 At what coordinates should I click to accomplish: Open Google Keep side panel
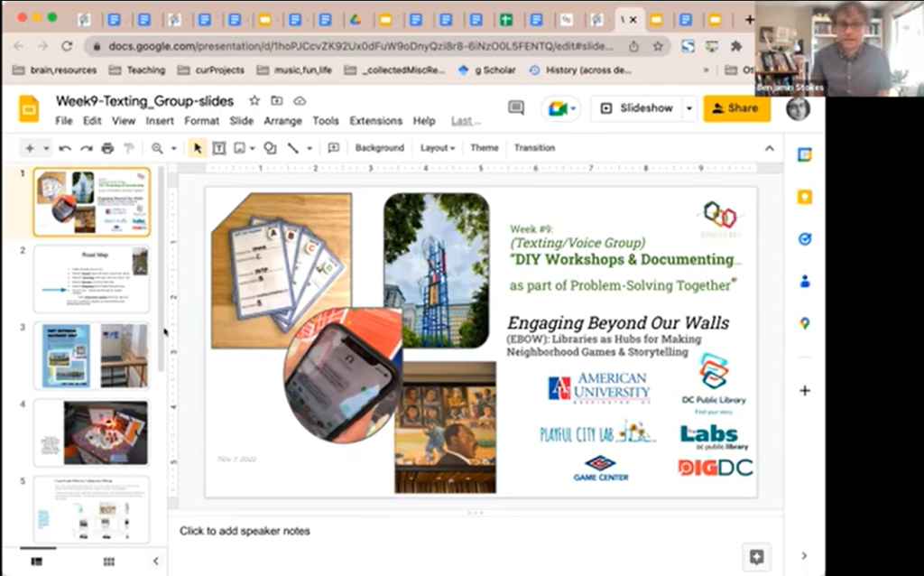coord(804,198)
